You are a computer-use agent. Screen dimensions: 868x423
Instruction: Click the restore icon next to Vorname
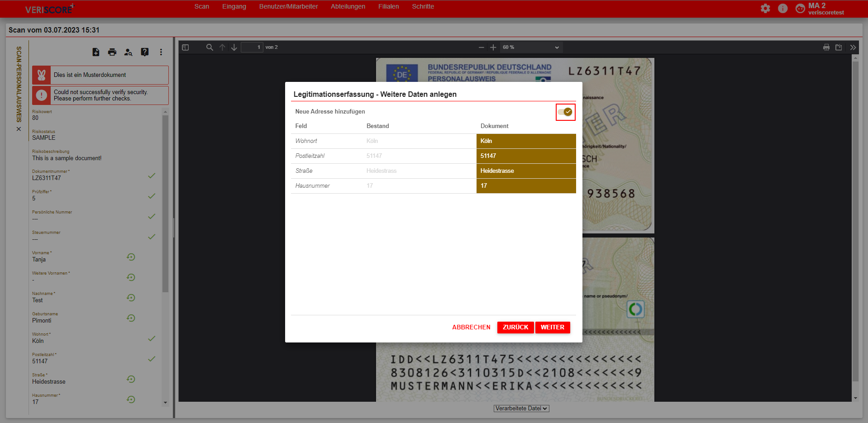[131, 257]
